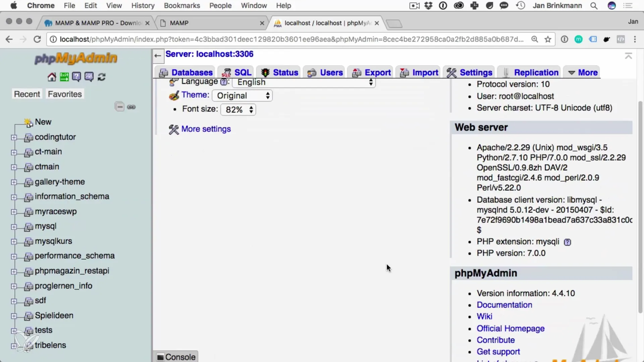Click the browser address bar URL
The height and width of the screenshot is (362, 644).
(x=291, y=39)
